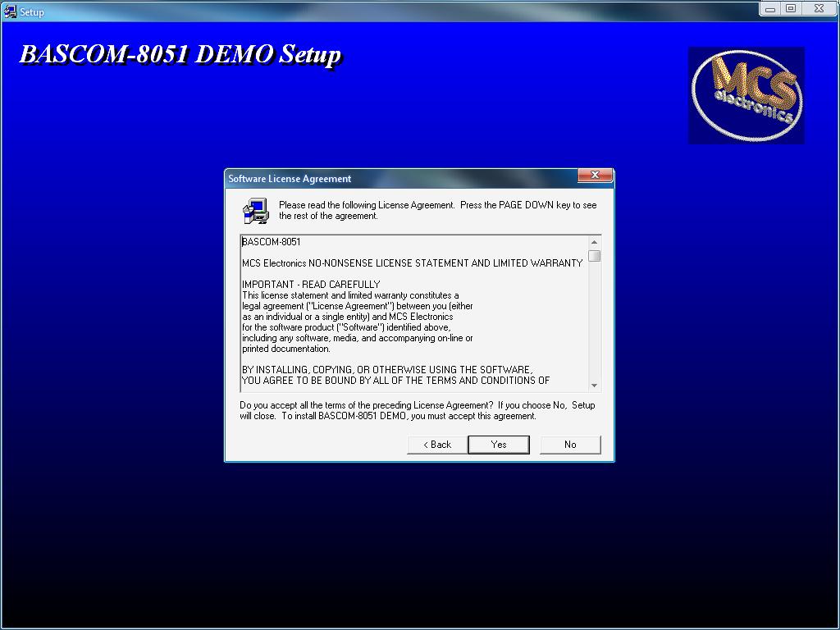Image resolution: width=840 pixels, height=630 pixels.
Task: Click the 'printed documentation.' line
Action: 286,349
